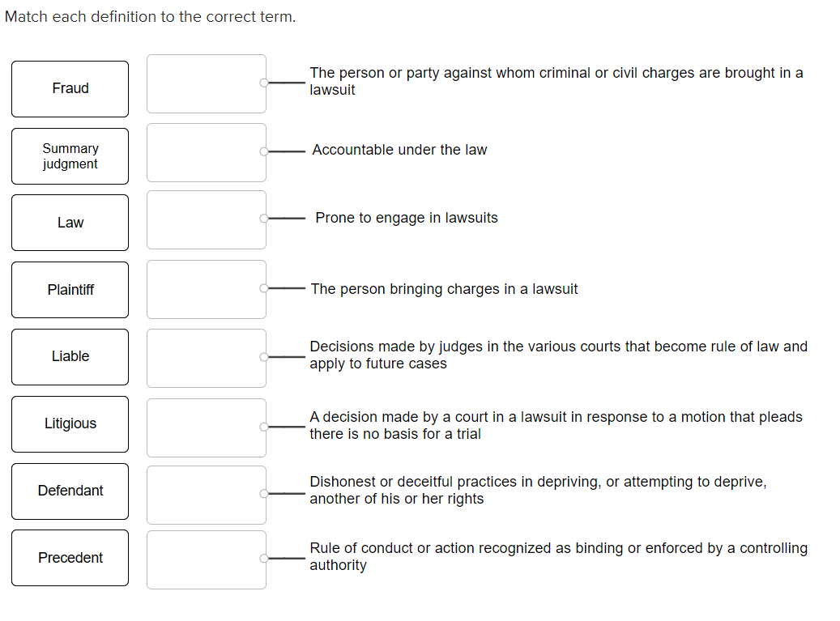Click empty slot for 'Accountable under the law'
840x621 pixels.
point(207,152)
